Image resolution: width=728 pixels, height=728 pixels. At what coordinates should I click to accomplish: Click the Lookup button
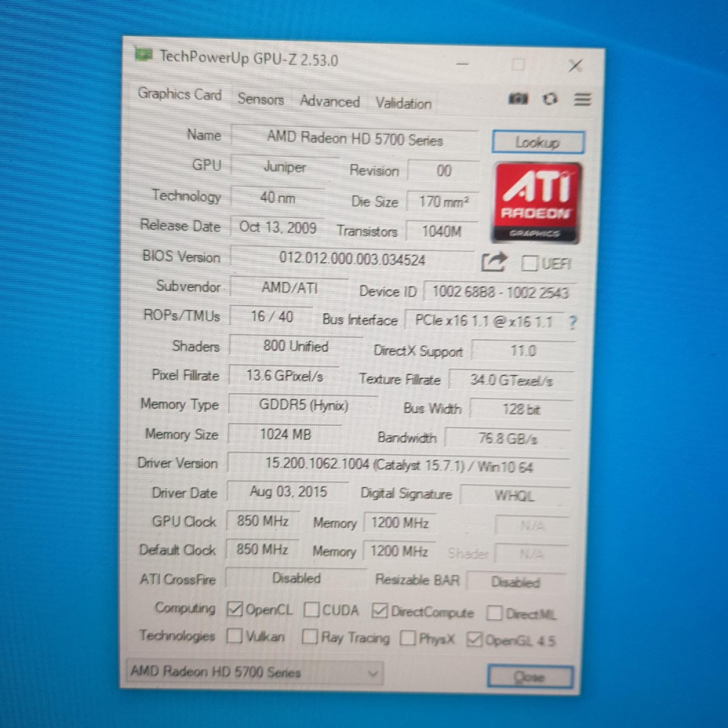pyautogui.click(x=538, y=143)
